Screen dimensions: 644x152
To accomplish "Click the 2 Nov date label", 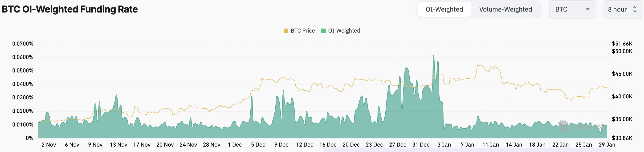I will coord(49,145).
